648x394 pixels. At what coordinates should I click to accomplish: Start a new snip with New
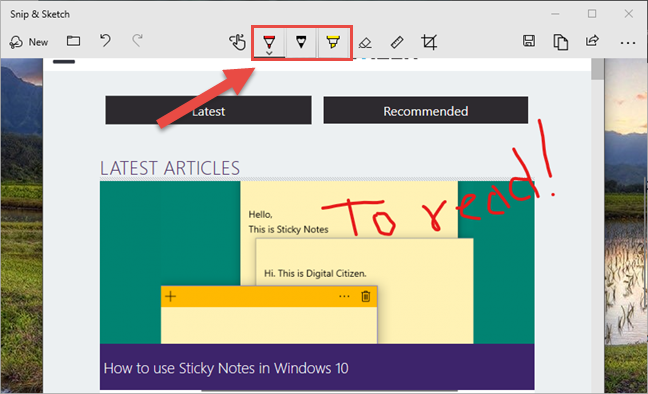click(x=29, y=42)
